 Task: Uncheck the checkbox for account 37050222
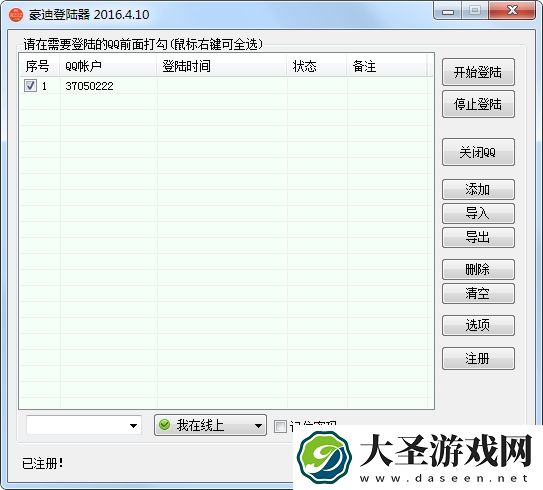tap(30, 85)
